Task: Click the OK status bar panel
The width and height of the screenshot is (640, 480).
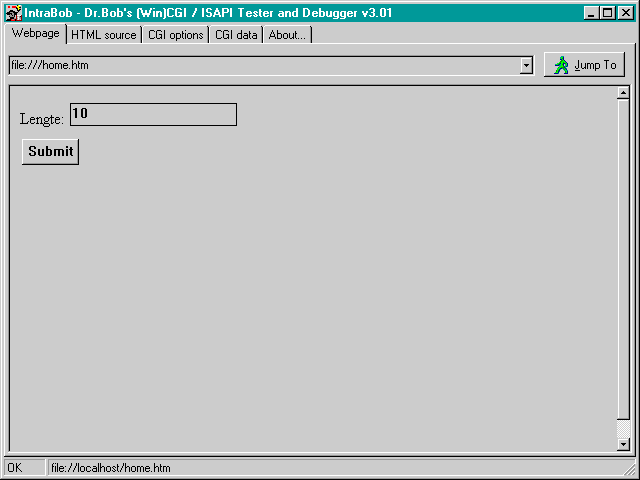Action: [x=22, y=468]
